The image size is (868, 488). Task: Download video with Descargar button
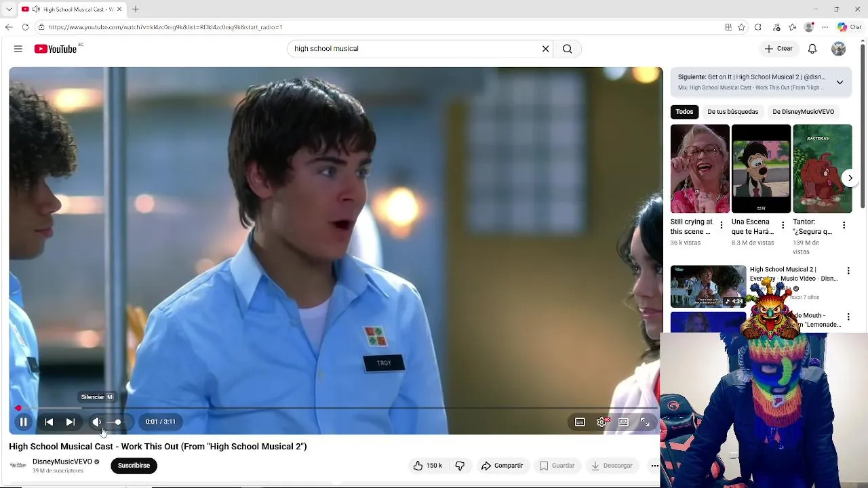612,466
